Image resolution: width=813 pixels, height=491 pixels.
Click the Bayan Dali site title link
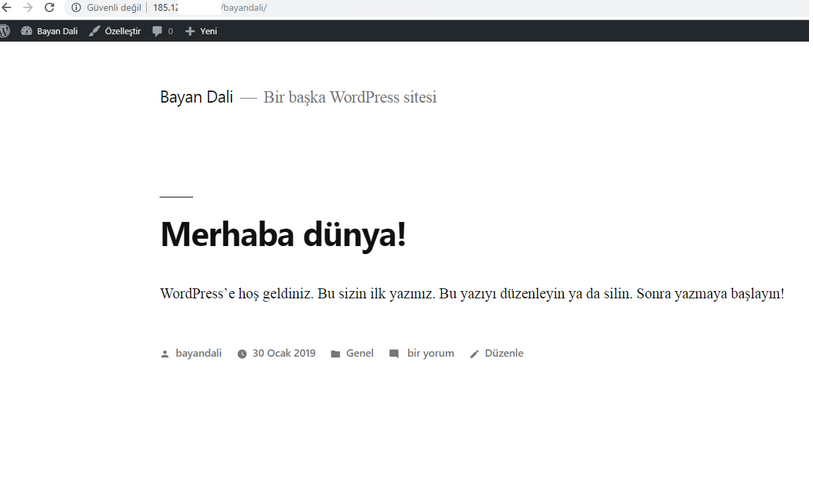click(x=197, y=97)
